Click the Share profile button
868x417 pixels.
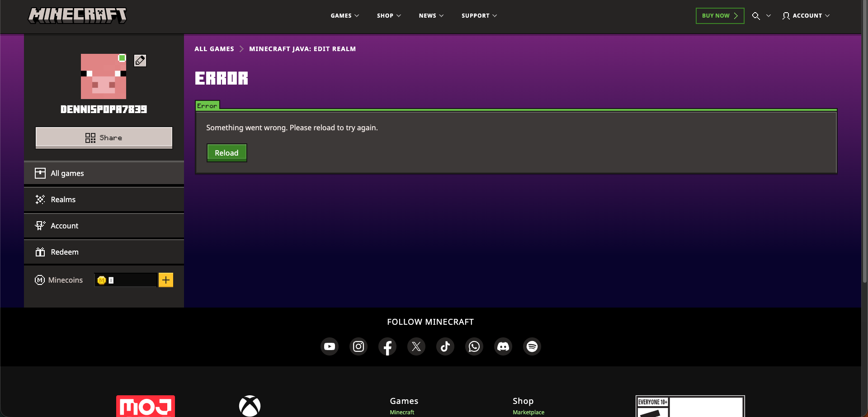(x=104, y=137)
